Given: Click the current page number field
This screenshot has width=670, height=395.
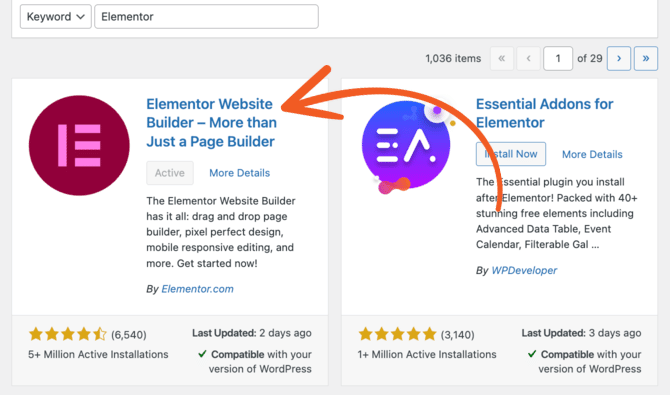Looking at the screenshot, I should (558, 58).
